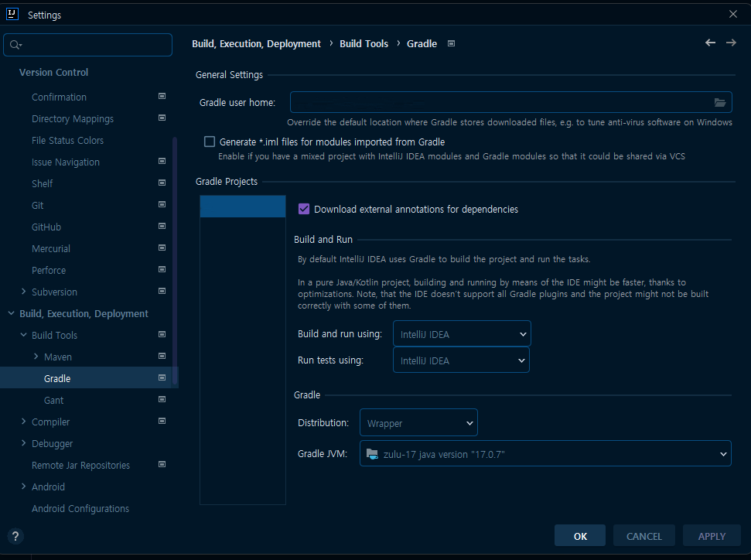This screenshot has height=560, width=751.
Task: Open the Distribution dropdown
Action: coord(418,422)
